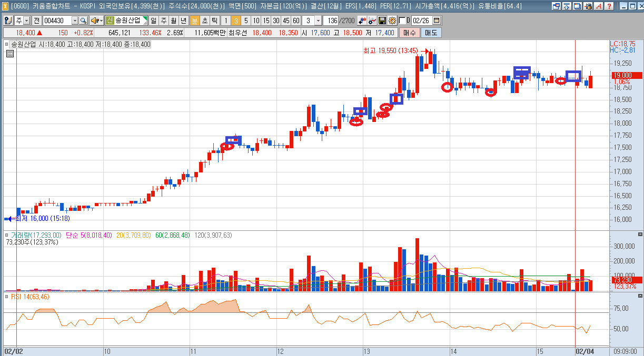Image resolution: width=644 pixels, height=356 pixels.
Task: Click small square marker before 송원산업 legend
Action: click(7, 44)
